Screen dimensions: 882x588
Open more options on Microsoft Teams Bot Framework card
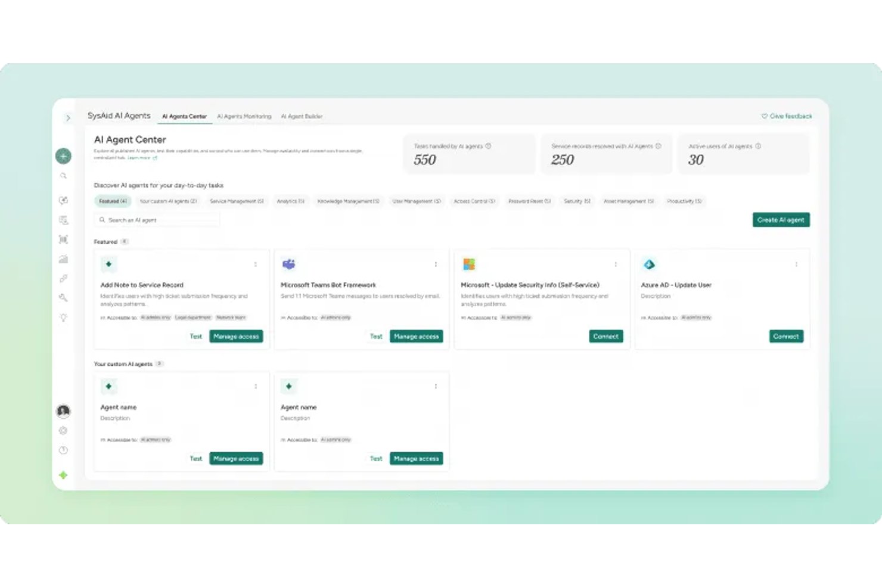[x=436, y=265]
